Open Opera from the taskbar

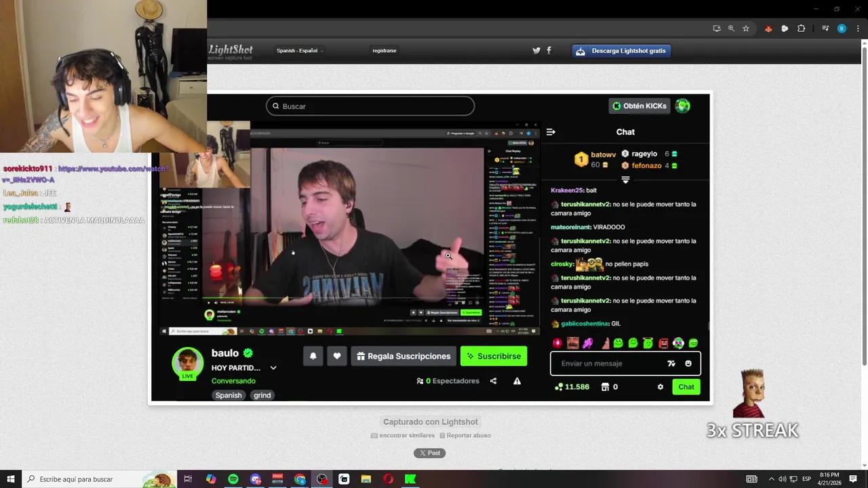coord(388,479)
